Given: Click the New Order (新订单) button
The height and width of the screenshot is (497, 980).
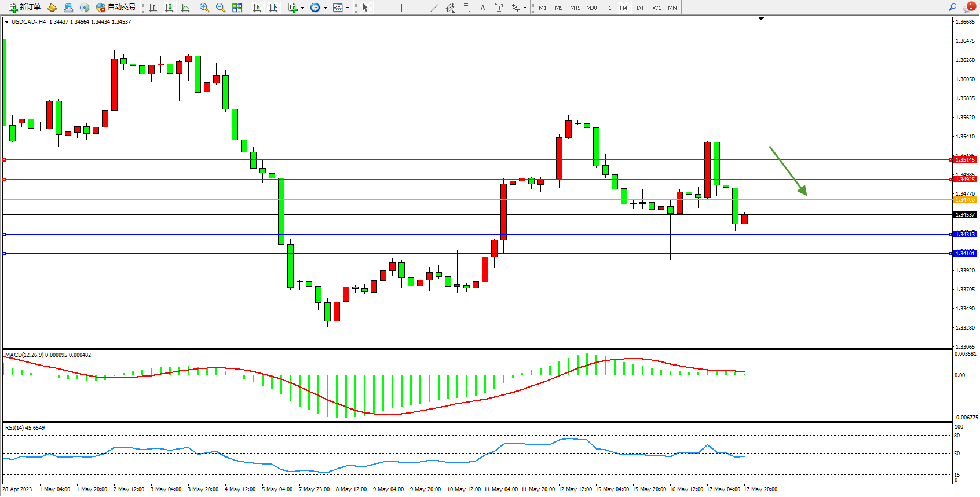Looking at the screenshot, I should pyautogui.click(x=24, y=8).
